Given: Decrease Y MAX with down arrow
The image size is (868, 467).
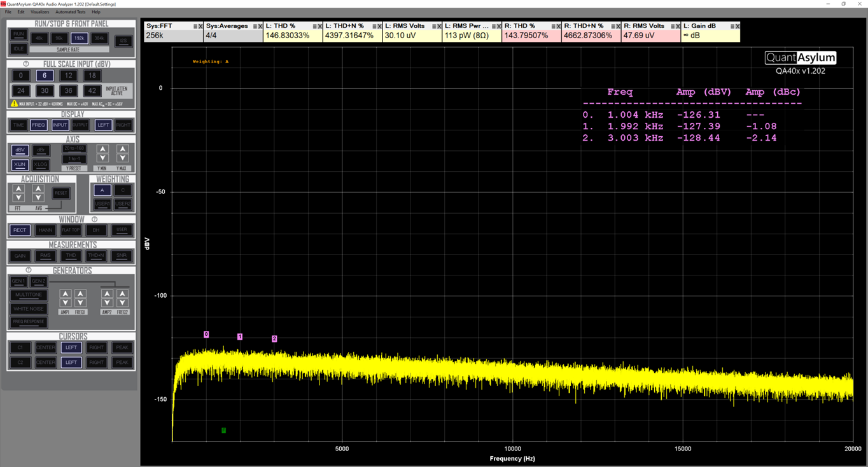Looking at the screenshot, I should 123,158.
